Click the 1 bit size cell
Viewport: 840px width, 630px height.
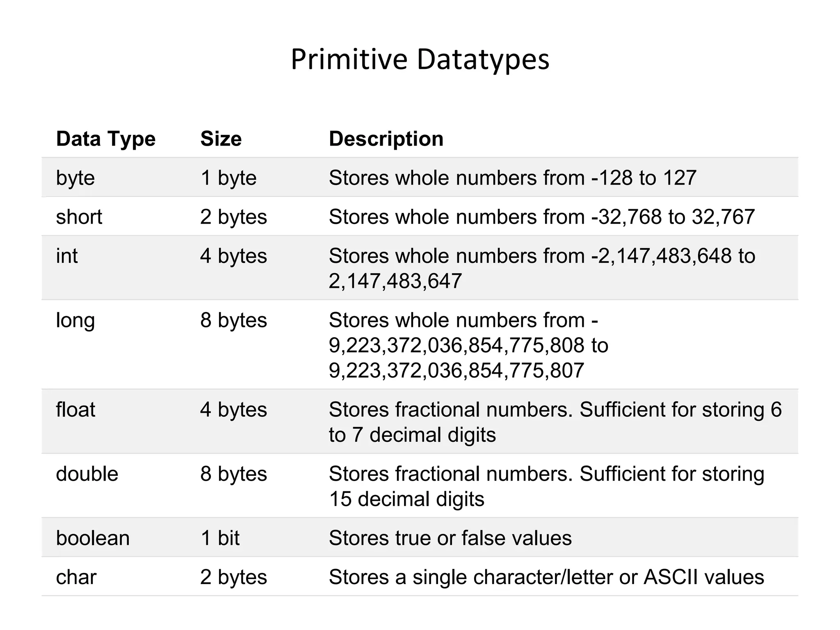[x=220, y=538]
